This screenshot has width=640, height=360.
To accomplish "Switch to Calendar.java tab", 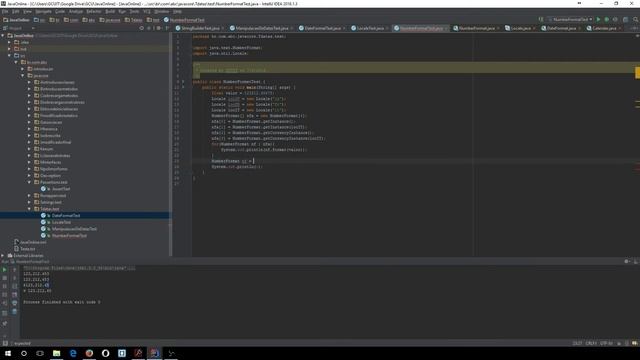I will point(604,28).
